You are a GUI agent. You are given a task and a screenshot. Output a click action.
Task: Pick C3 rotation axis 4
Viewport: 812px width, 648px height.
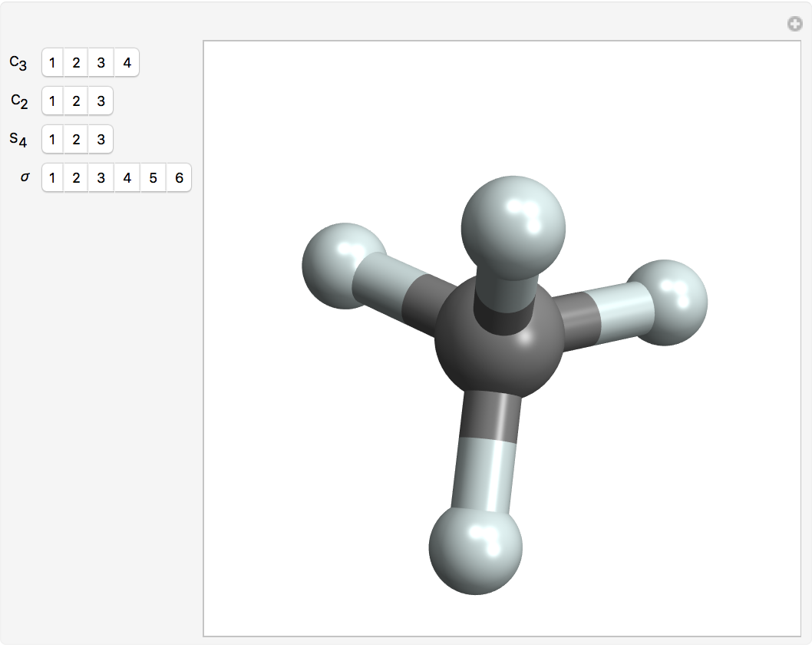pos(127,63)
